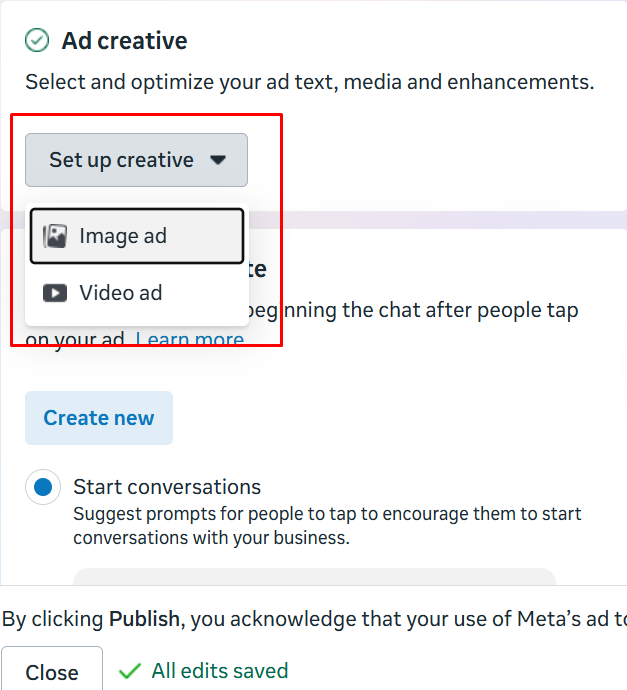Select the Start conversations radio button
627x690 pixels.
(x=43, y=487)
